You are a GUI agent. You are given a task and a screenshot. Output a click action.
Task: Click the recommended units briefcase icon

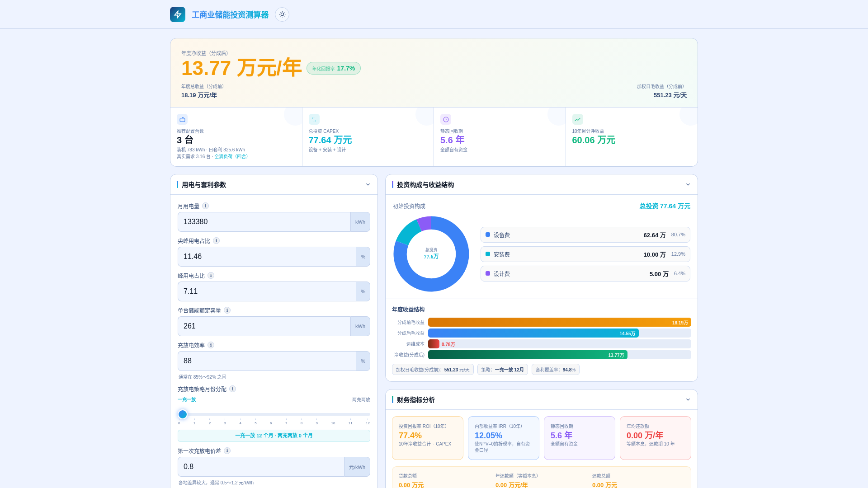point(182,119)
